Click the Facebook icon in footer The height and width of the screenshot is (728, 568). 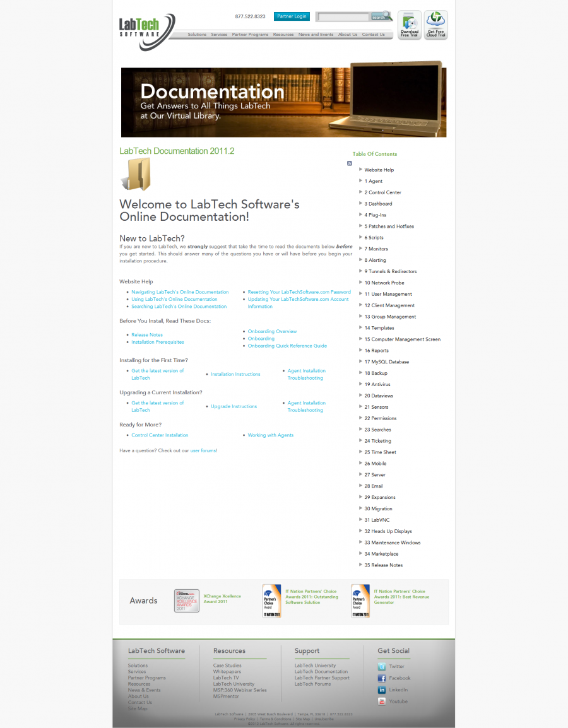382,678
